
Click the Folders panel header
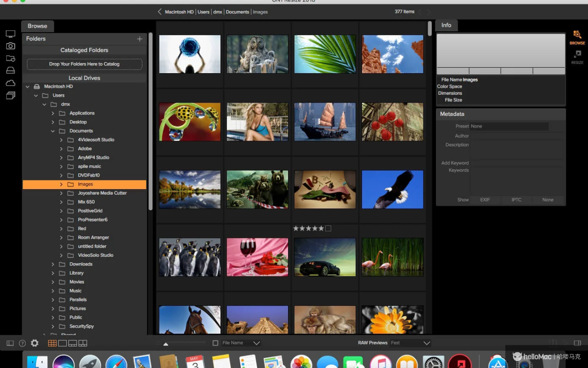pos(85,39)
